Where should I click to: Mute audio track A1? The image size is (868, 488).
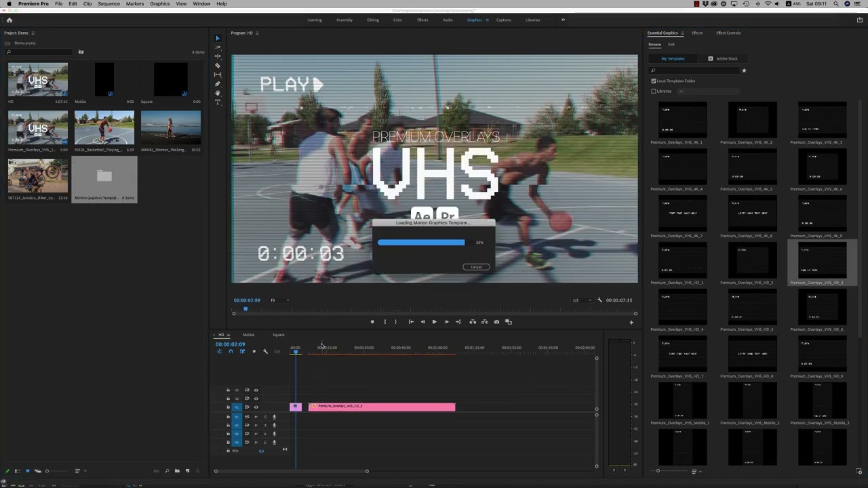click(256, 417)
